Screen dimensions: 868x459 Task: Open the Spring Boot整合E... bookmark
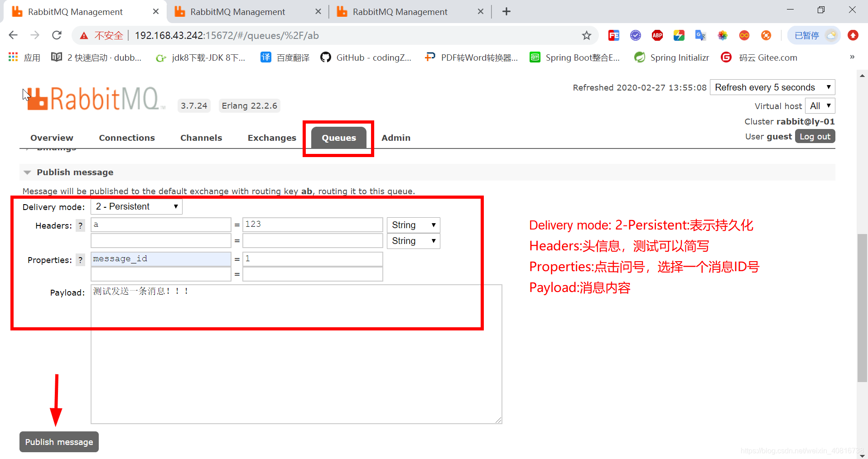575,57
